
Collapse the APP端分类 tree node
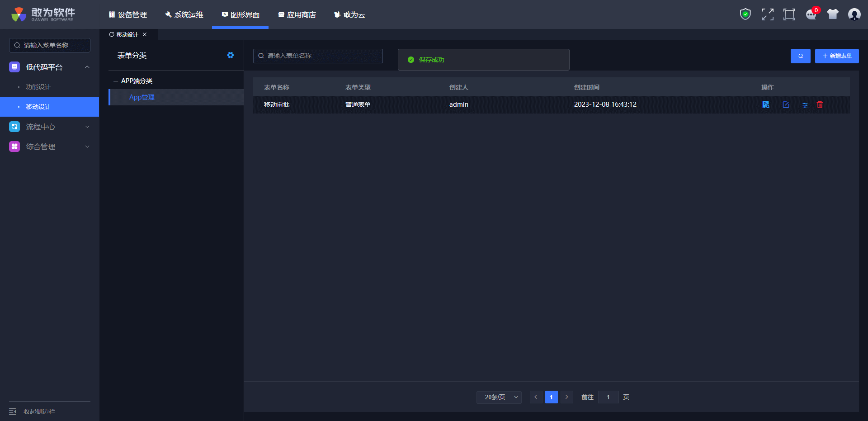116,81
